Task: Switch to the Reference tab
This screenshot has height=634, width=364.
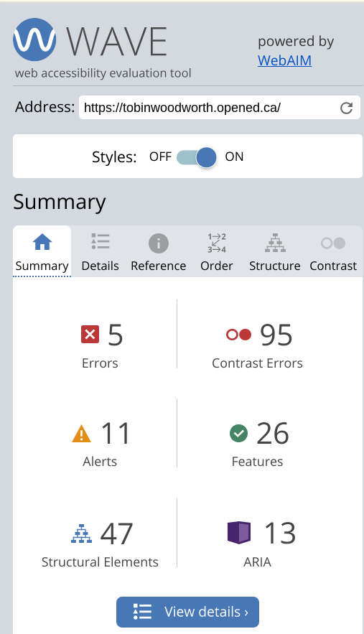Action: [x=158, y=251]
